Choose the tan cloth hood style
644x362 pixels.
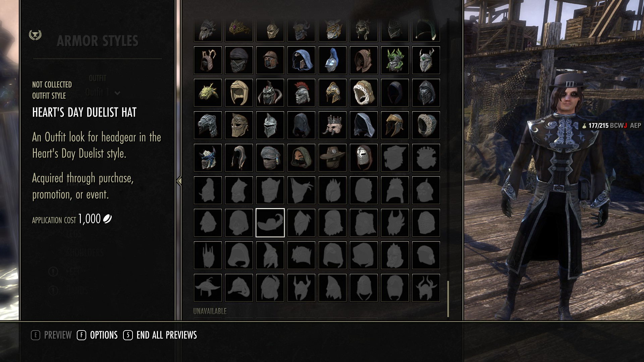coord(239,93)
